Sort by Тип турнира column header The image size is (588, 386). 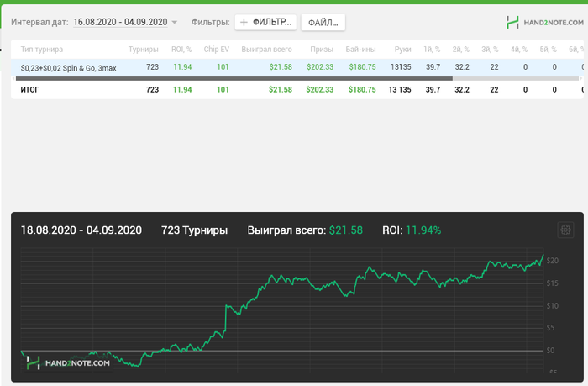[x=42, y=50]
